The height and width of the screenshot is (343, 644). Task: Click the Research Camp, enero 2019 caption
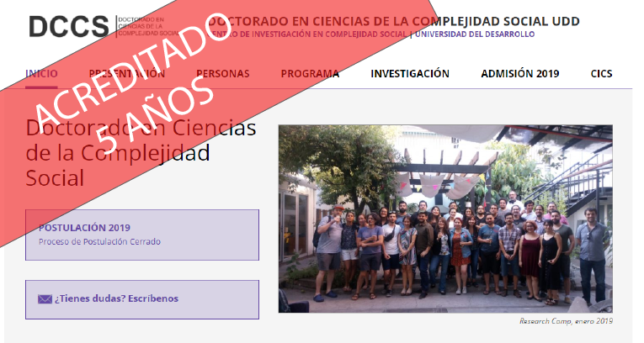(566, 321)
